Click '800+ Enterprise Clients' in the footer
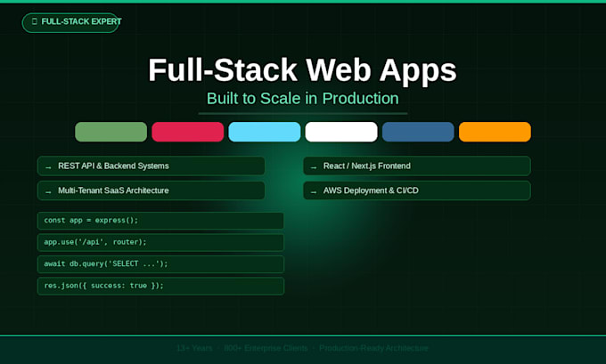 (x=266, y=348)
